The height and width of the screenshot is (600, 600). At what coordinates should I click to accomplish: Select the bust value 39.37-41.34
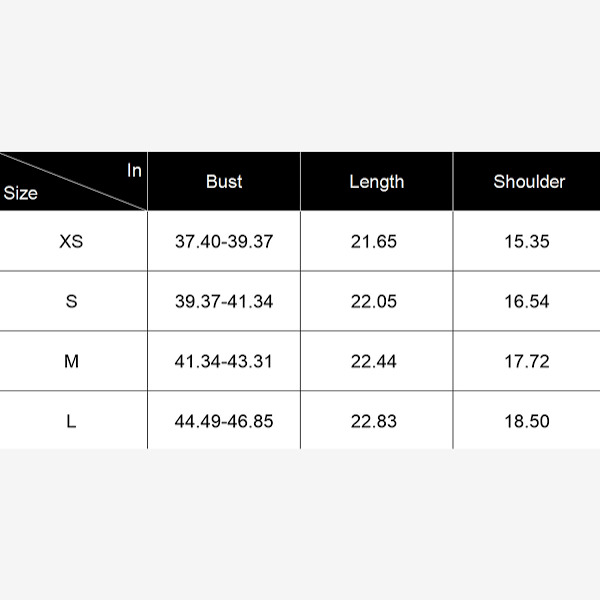tap(224, 301)
